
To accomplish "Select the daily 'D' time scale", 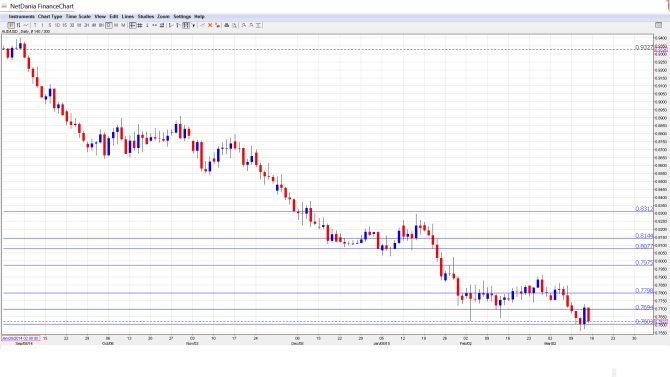I will (109, 25).
